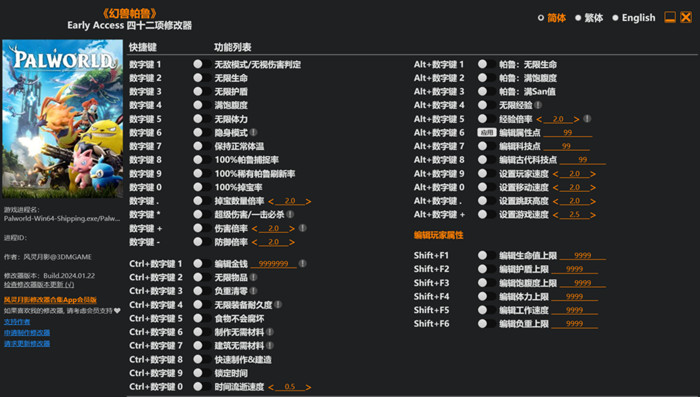Click 检查修改器版本更新 link
The width and height of the screenshot is (700, 397).
pos(39,285)
